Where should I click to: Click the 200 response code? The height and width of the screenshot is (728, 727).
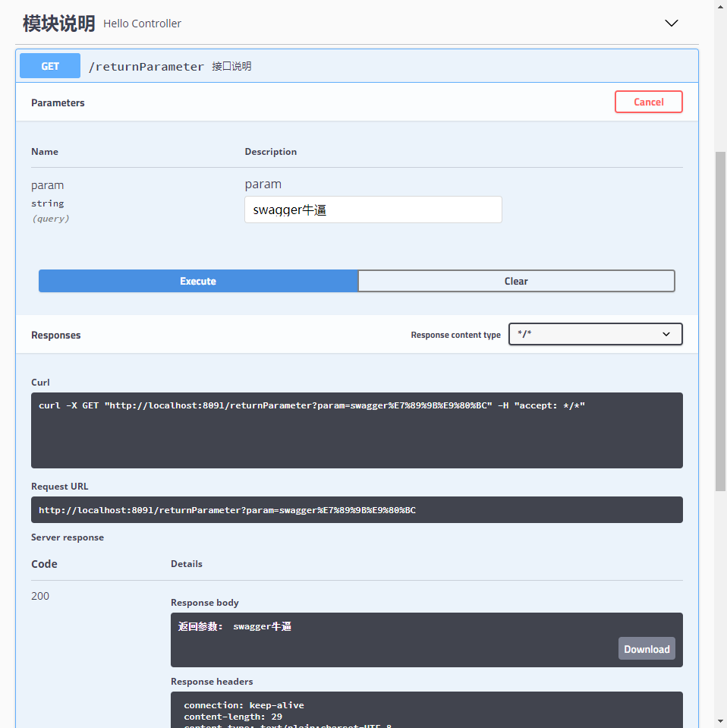40,596
